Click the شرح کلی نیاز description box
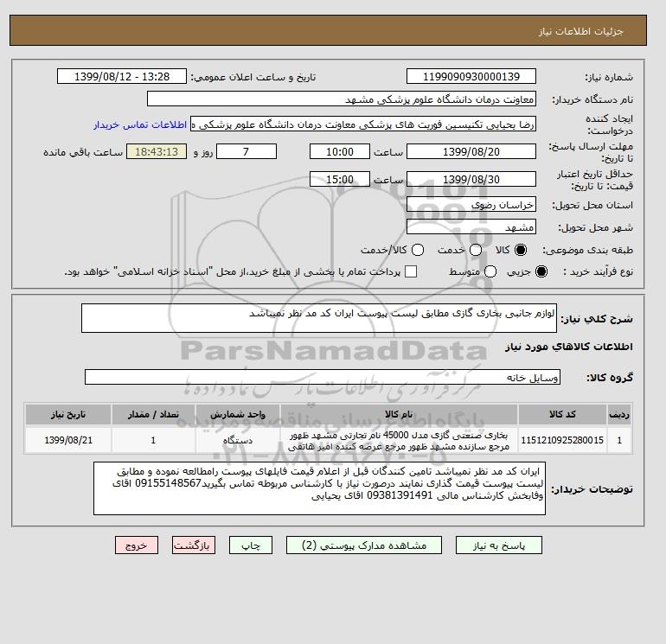The width and height of the screenshot is (666, 644). pos(319,318)
